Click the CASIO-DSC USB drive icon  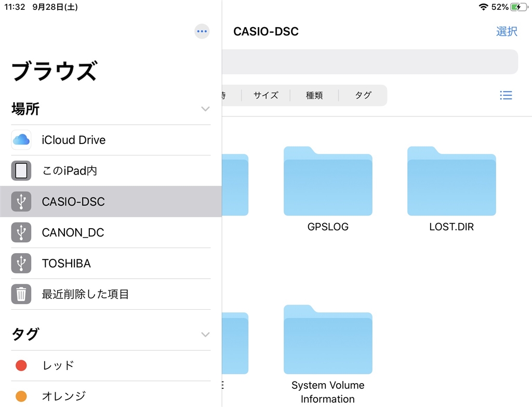click(x=21, y=201)
